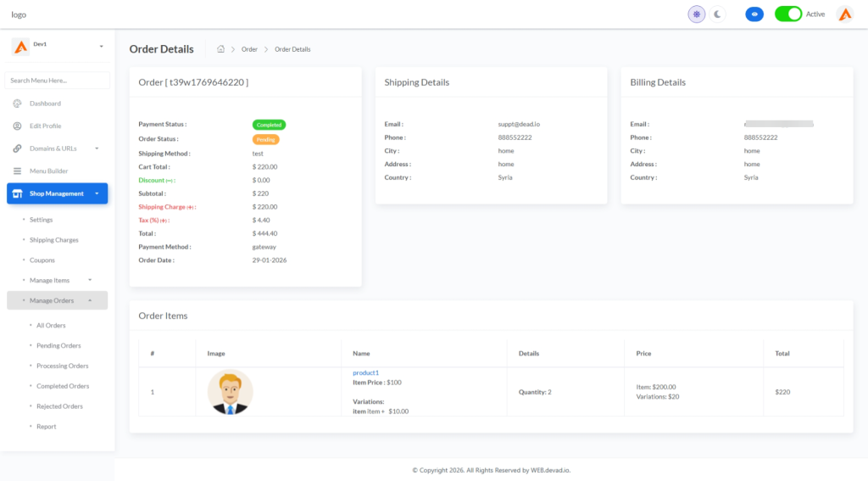
Task: Click the Search Menu Here field
Action: click(57, 81)
